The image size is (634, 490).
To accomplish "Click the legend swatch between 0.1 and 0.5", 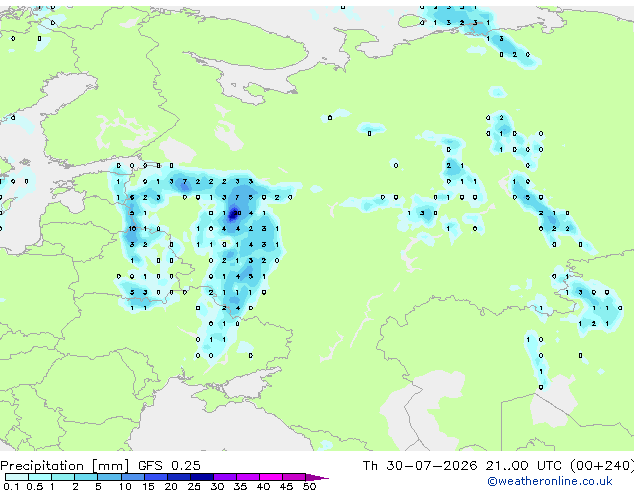I will pyautogui.click(x=17, y=477).
